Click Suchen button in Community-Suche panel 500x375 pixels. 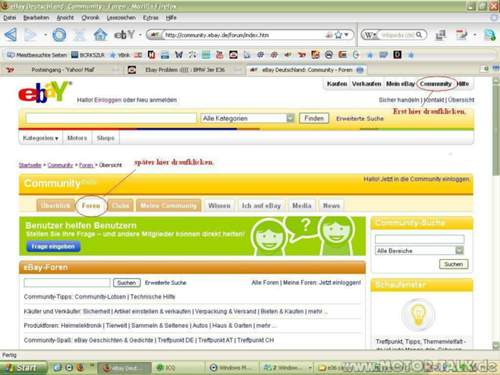[x=454, y=264]
